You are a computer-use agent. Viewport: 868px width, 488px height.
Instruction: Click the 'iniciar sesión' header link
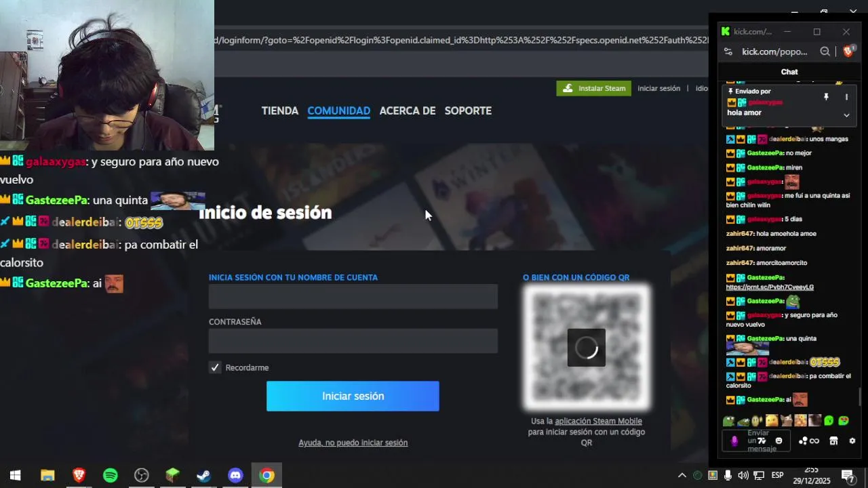[658, 88]
